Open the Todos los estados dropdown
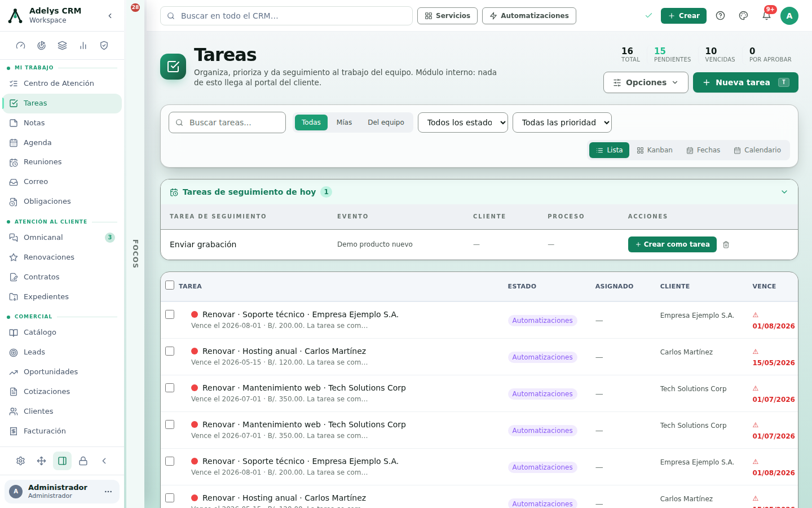The image size is (812, 508). point(463,122)
